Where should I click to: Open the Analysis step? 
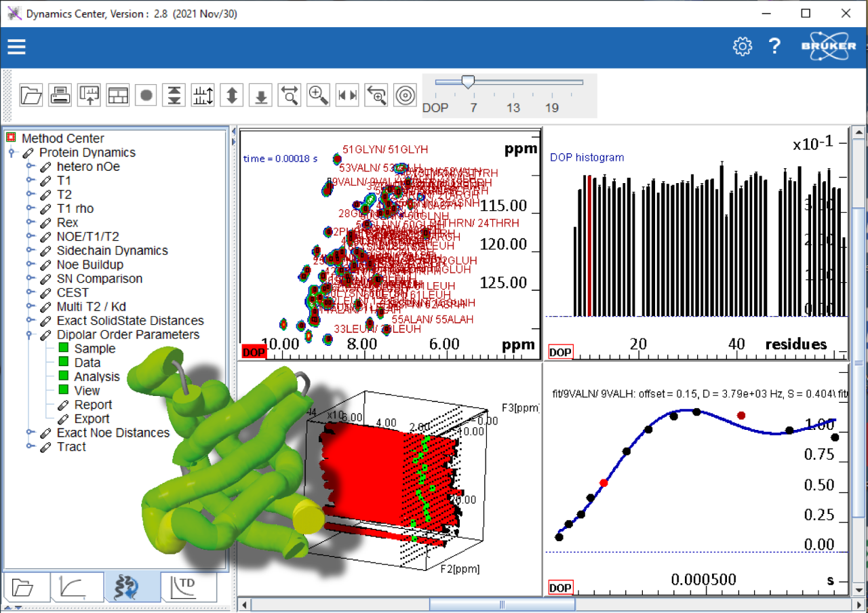click(97, 377)
